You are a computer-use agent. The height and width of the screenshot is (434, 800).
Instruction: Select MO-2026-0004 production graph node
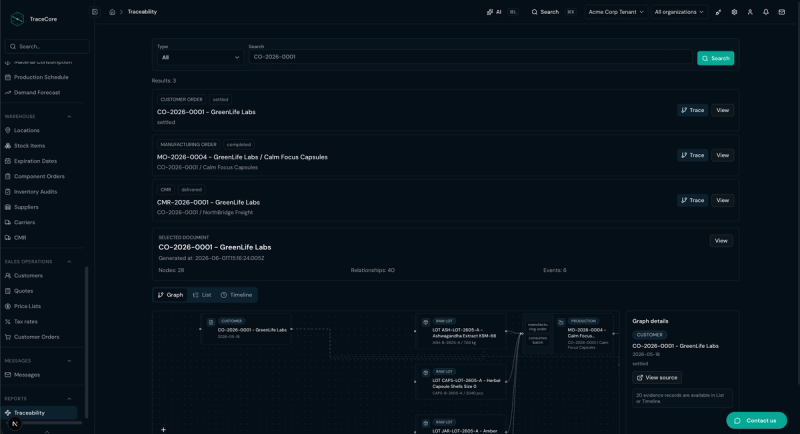[583, 334]
